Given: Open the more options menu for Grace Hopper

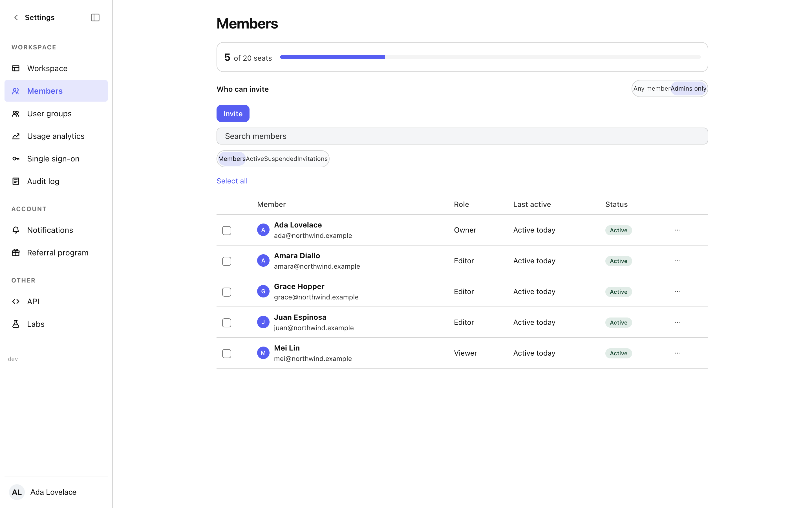Looking at the screenshot, I should 678,291.
